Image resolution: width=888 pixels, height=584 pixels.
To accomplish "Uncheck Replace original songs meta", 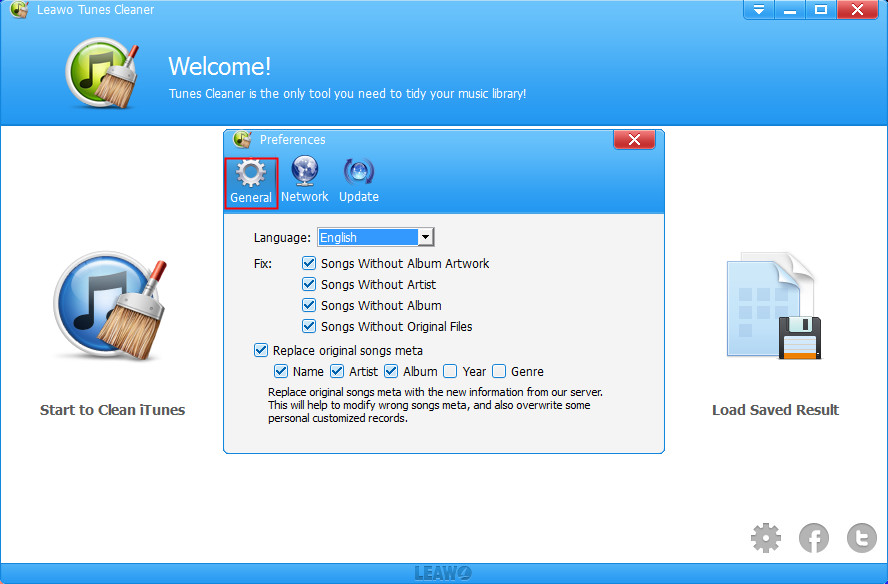I will coord(261,350).
